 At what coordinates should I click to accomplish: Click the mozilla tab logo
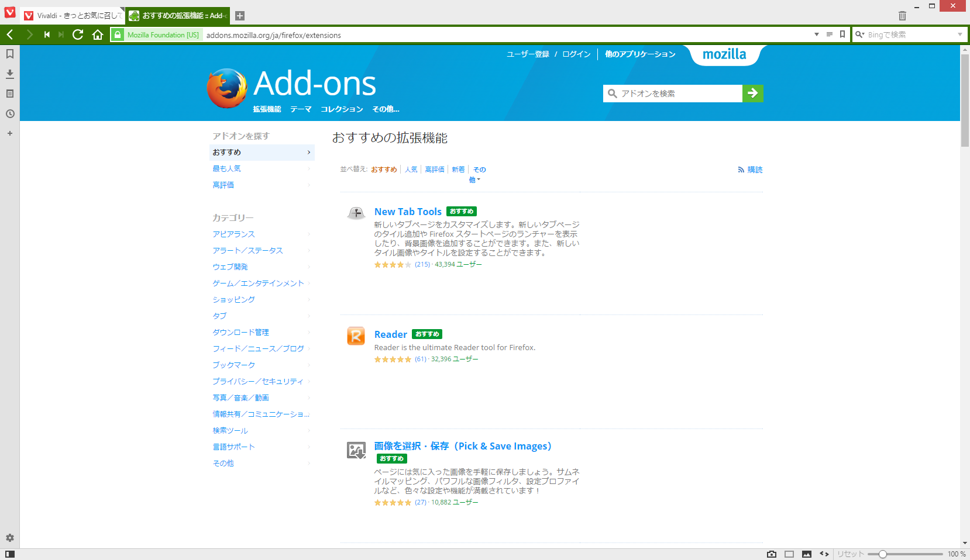pyautogui.click(x=724, y=54)
